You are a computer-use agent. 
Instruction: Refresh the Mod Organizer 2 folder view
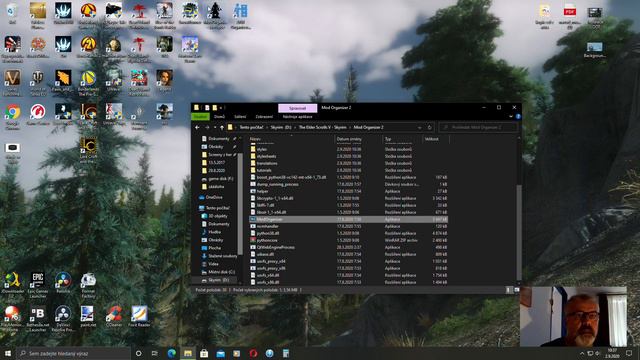(429, 127)
